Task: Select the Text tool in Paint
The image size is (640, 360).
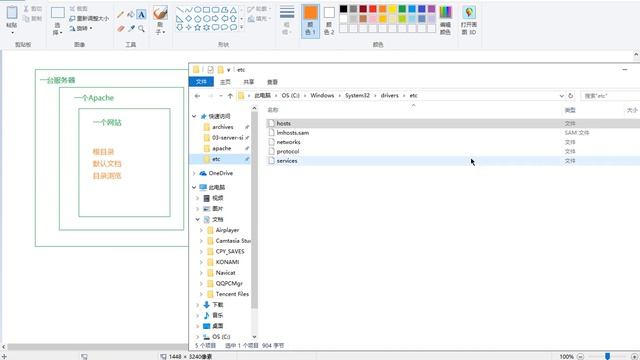Action: pyautogui.click(x=141, y=15)
